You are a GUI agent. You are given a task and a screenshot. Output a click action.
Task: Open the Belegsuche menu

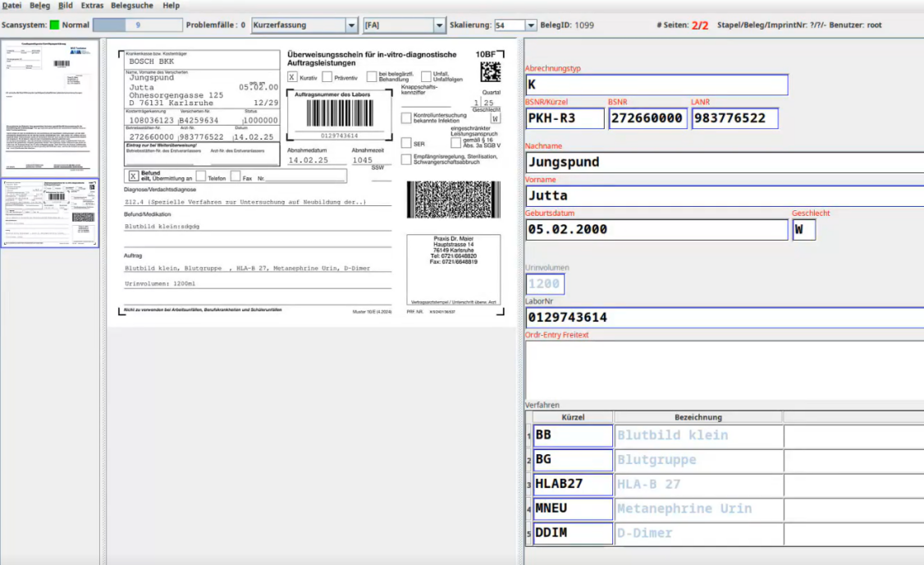coord(131,6)
